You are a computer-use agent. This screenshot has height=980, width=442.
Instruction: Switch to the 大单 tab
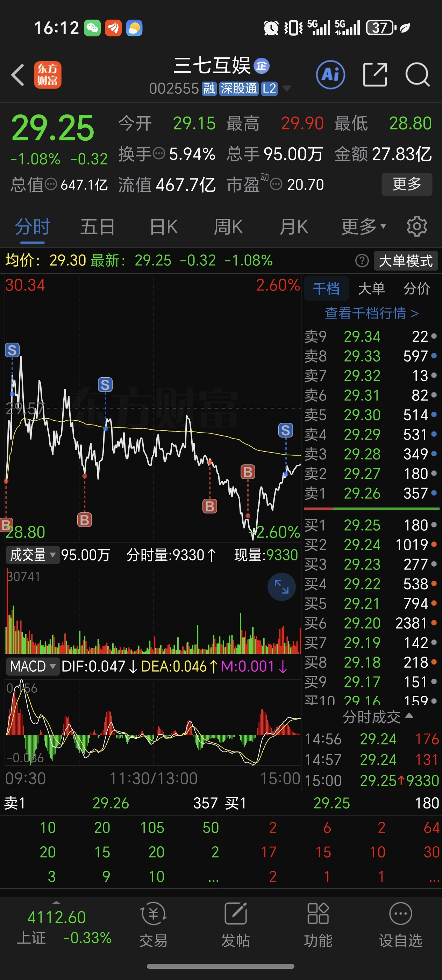click(371, 288)
